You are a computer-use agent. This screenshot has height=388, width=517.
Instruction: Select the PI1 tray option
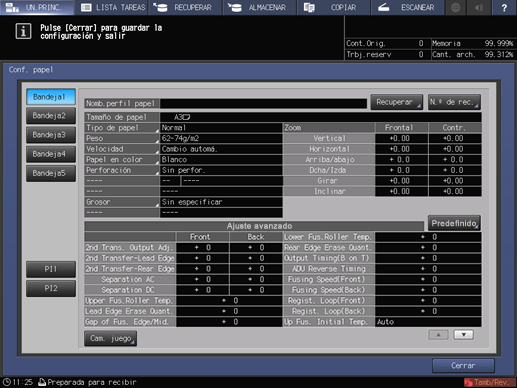tap(51, 269)
